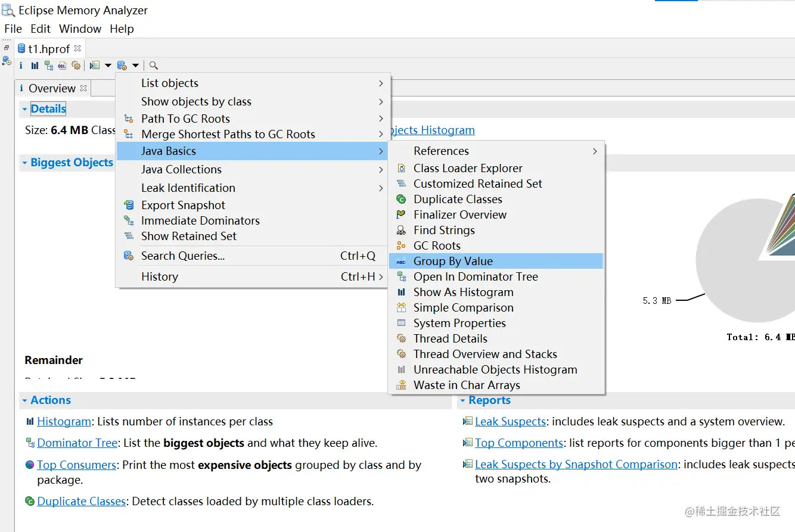The width and height of the screenshot is (795, 532).
Task: Click the magnifier Find Object by Address icon
Action: [154, 66]
